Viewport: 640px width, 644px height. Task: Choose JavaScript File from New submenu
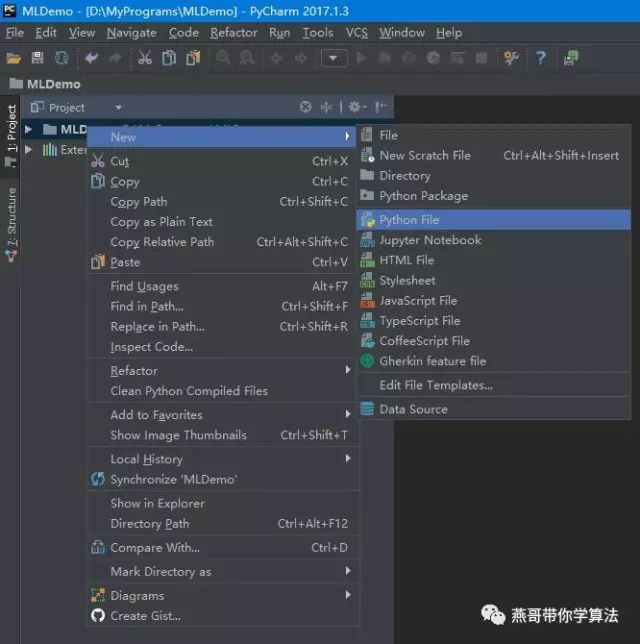click(x=493, y=301)
